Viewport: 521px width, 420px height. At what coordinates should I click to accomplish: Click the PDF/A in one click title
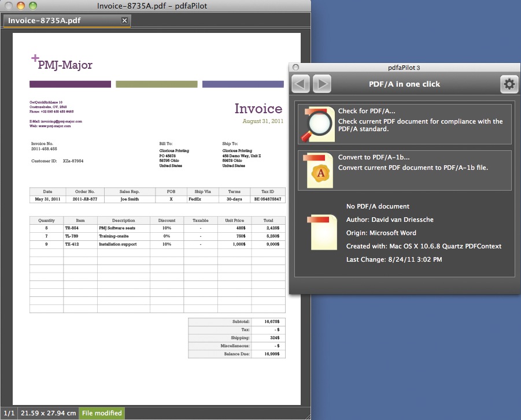[404, 84]
